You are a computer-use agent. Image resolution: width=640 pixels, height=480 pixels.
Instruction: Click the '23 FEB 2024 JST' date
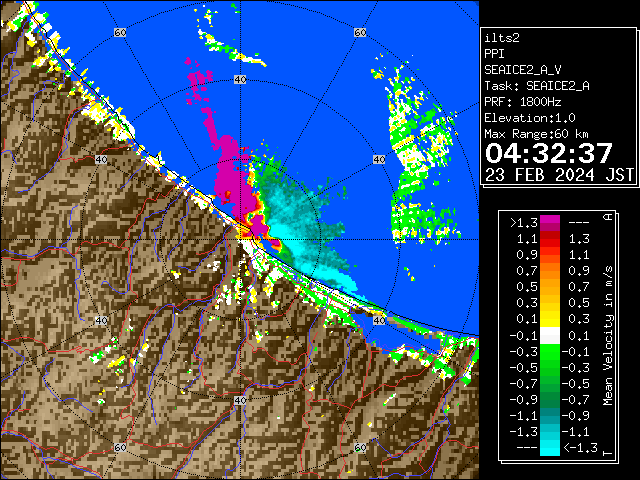[x=559, y=175]
